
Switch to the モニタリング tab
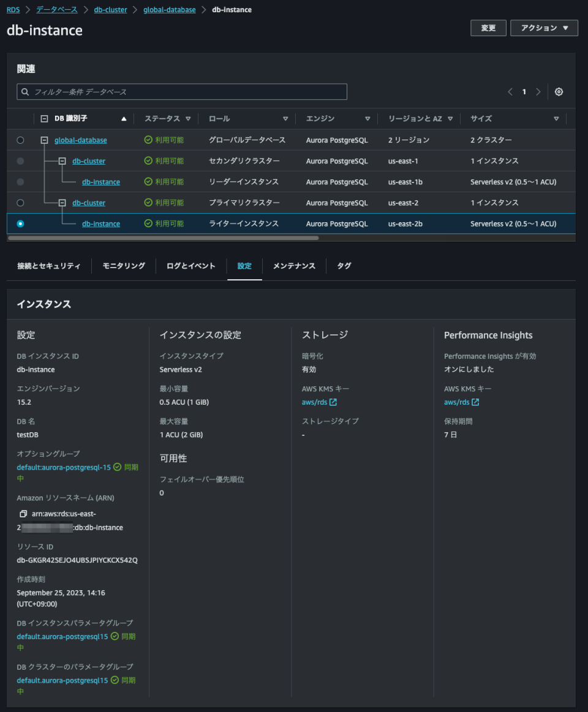[123, 266]
